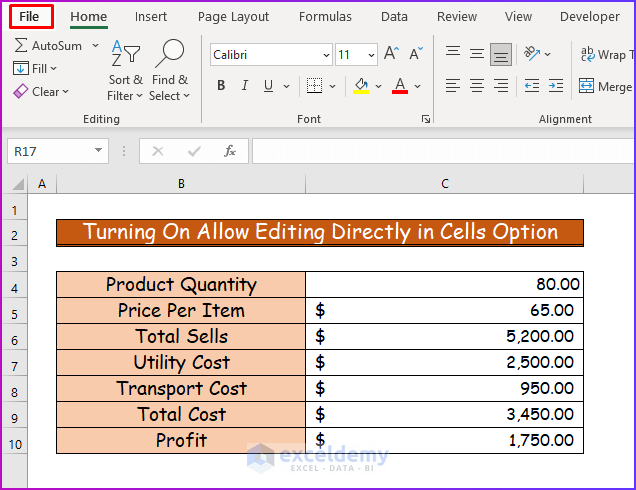Expand the Borders dropdown arrow
The width and height of the screenshot is (636, 490).
coord(333,86)
